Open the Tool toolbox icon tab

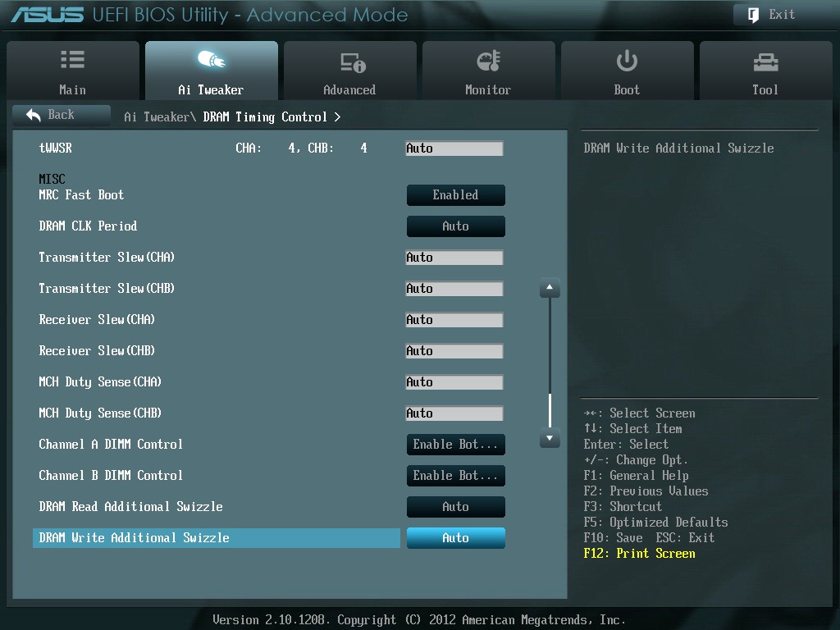[765, 62]
